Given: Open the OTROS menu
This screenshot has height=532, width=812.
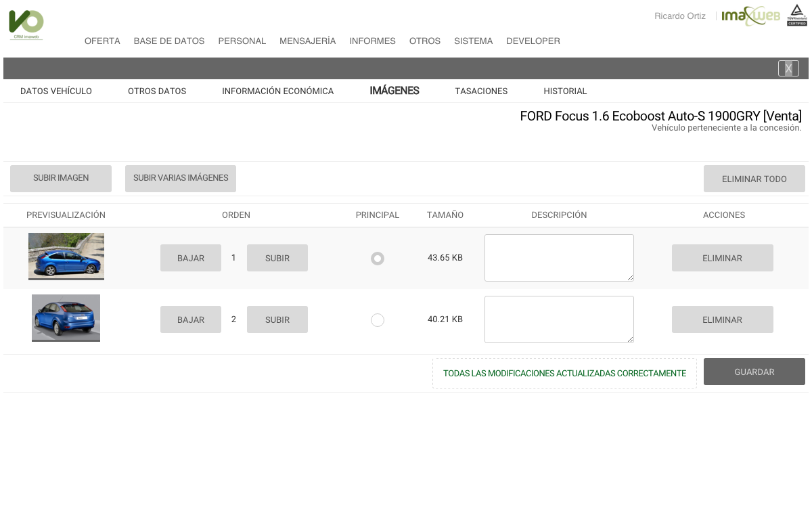Looking at the screenshot, I should pos(425,41).
